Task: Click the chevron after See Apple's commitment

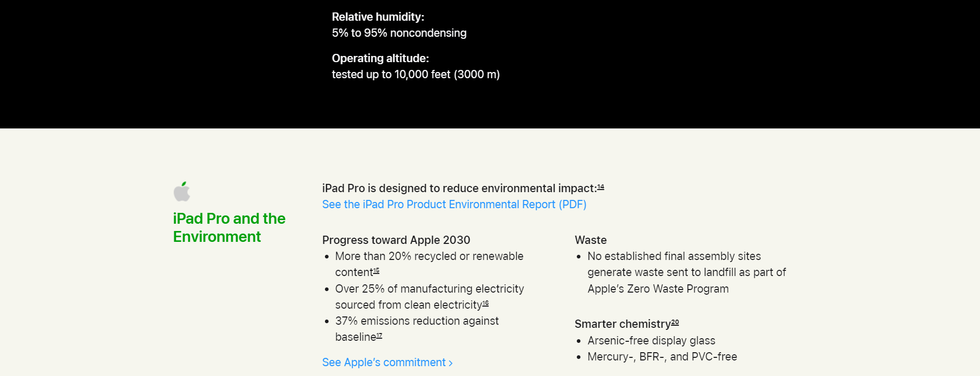Action: click(x=450, y=363)
